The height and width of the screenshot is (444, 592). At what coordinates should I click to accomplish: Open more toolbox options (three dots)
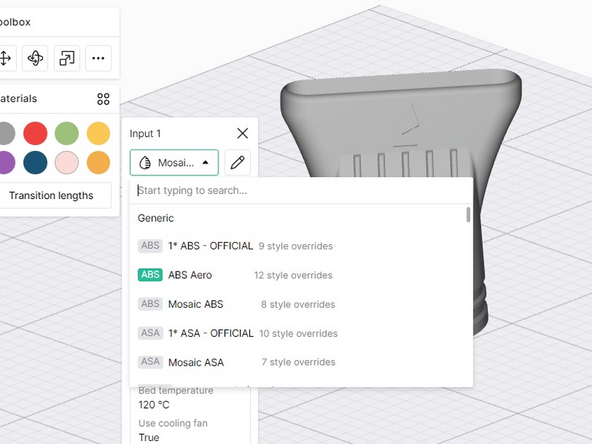[x=98, y=58]
